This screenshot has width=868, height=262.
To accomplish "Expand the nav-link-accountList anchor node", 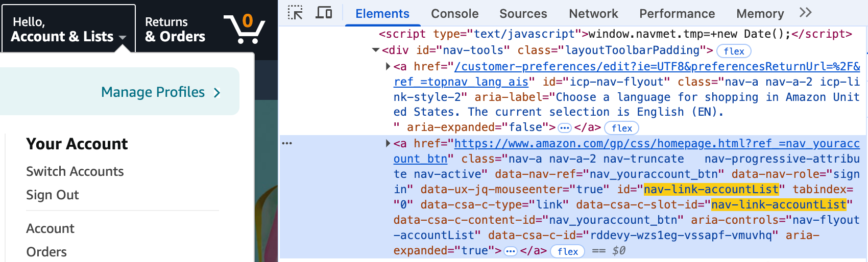I will [x=388, y=143].
